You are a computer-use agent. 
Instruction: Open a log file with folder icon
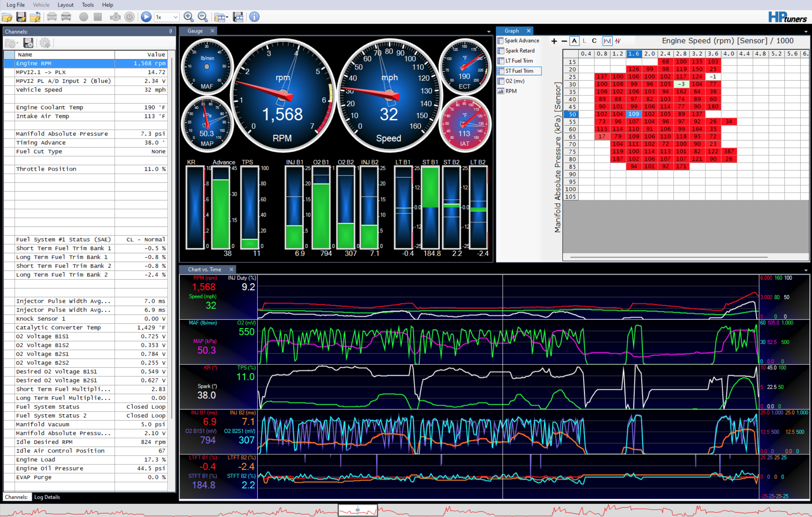pyautogui.click(x=7, y=17)
